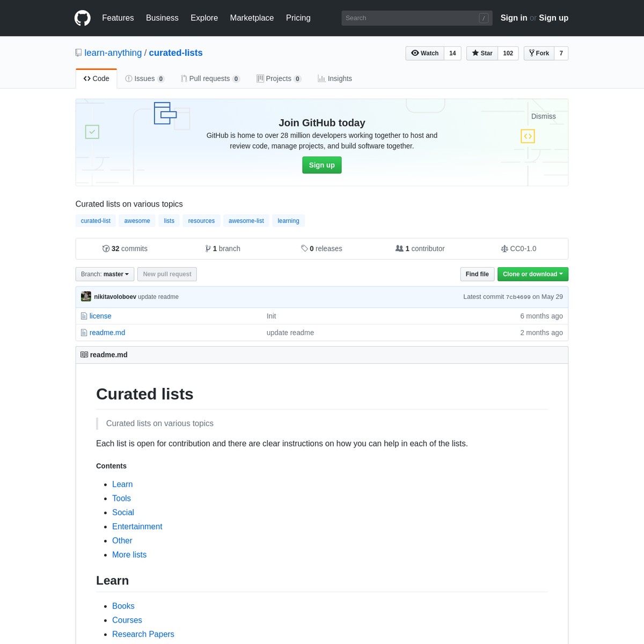Open the curated-lists repository name link
The width and height of the screenshot is (644, 644).
175,53
